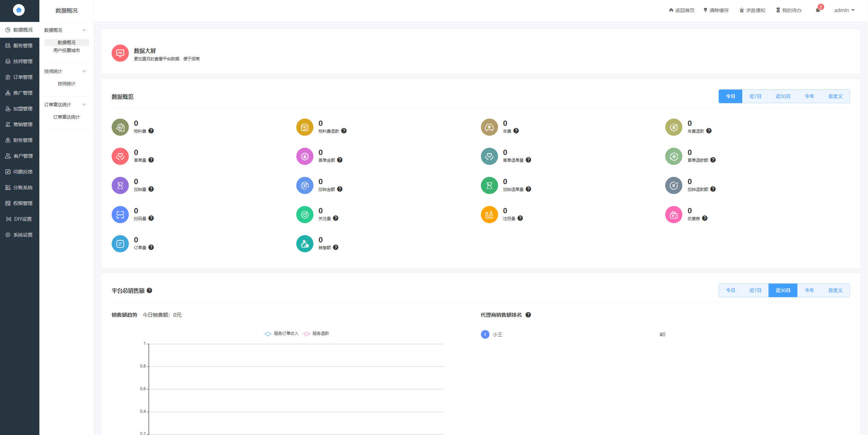Toggle 服务退款 legend series

tap(316, 334)
